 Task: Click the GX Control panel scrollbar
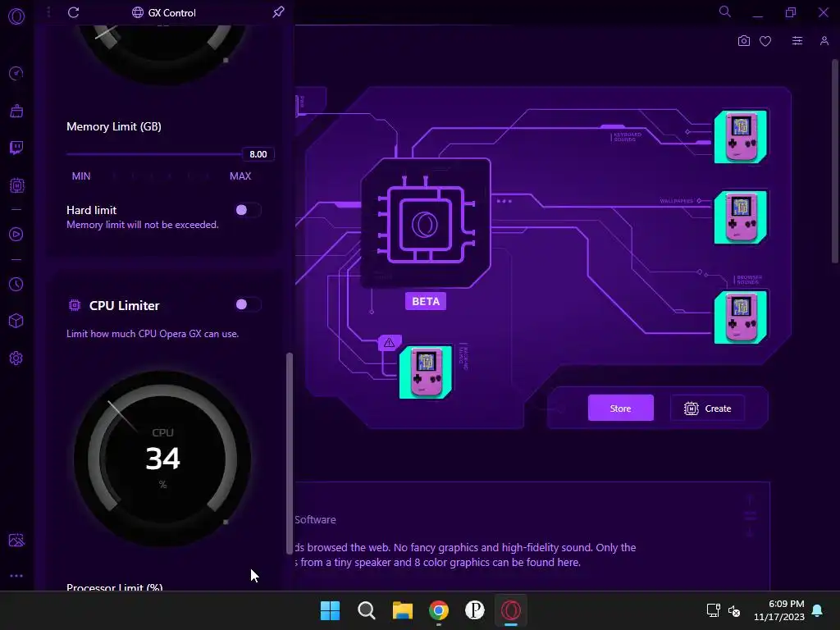click(x=290, y=453)
